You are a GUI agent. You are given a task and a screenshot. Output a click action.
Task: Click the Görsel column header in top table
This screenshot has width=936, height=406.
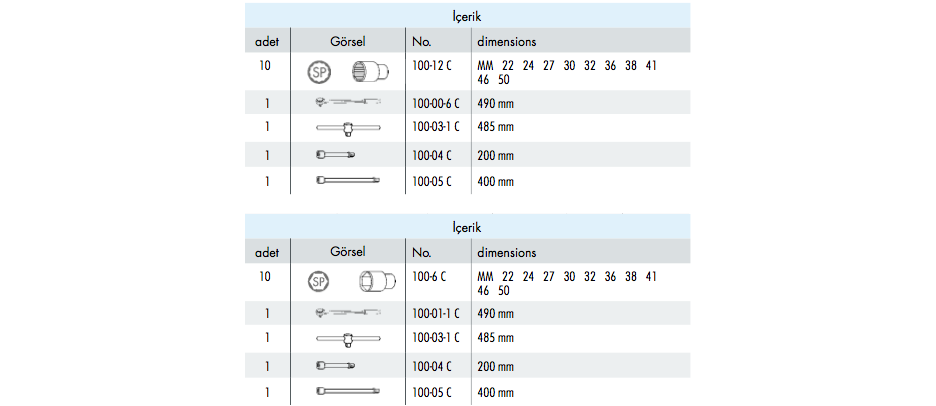[347, 42]
